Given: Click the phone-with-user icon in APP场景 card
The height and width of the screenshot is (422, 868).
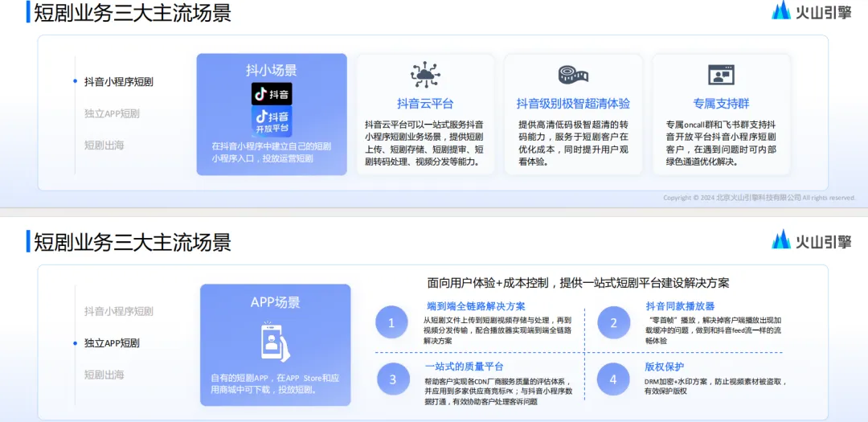Looking at the screenshot, I should click(276, 342).
